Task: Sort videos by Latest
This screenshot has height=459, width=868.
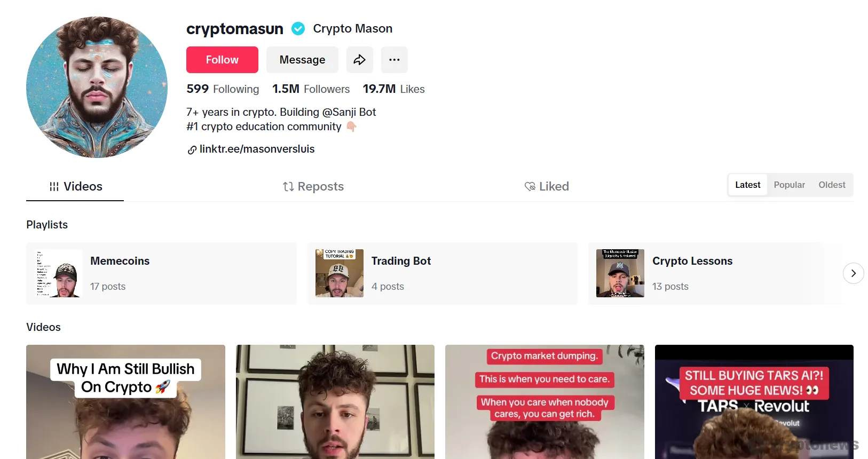Action: [x=747, y=185]
